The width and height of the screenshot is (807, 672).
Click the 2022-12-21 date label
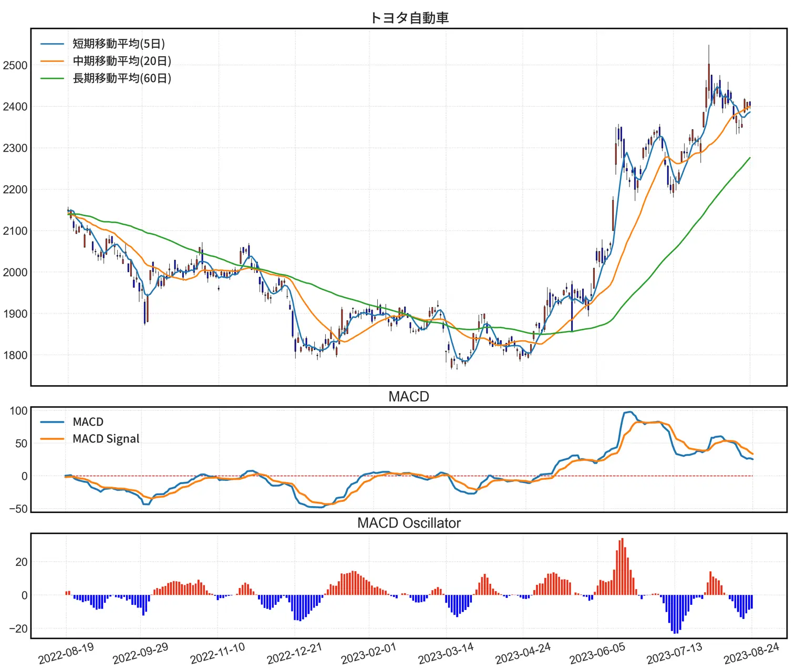[294, 653]
